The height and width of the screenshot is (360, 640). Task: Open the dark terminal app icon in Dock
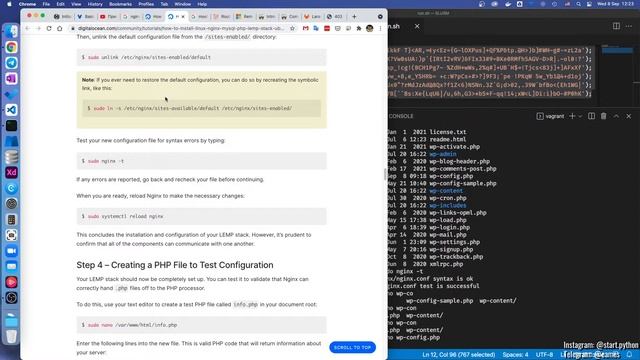(11, 125)
